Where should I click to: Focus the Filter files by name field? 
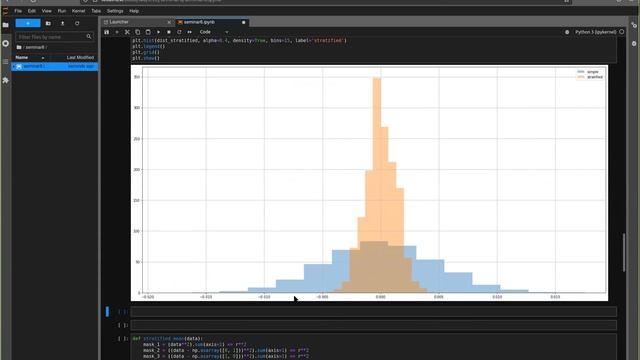(x=54, y=37)
